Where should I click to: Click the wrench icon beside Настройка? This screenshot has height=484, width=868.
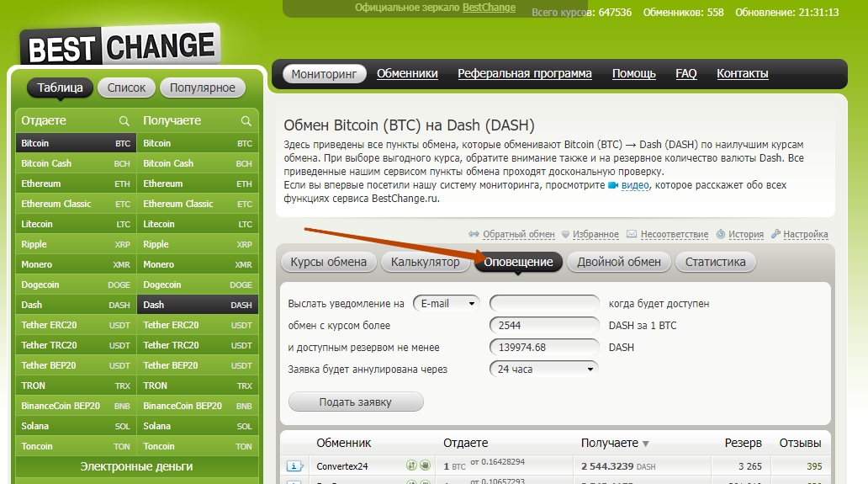776,234
